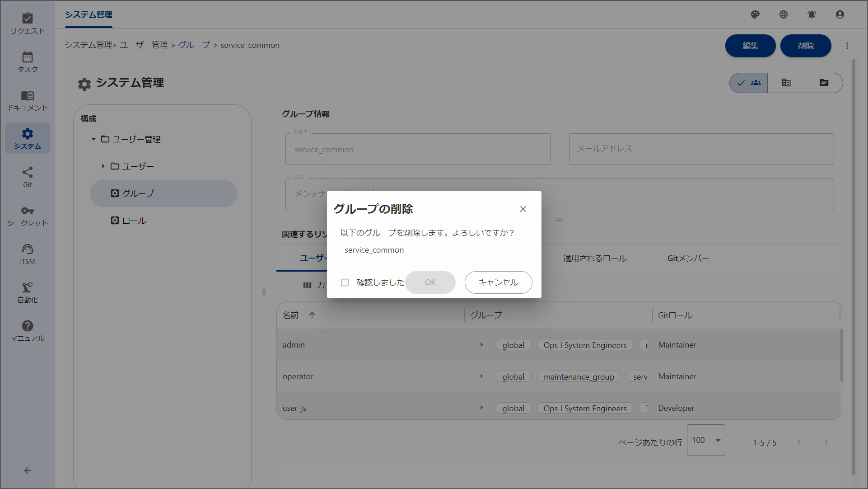Click the グループ column header
This screenshot has height=489, width=868.
(486, 315)
